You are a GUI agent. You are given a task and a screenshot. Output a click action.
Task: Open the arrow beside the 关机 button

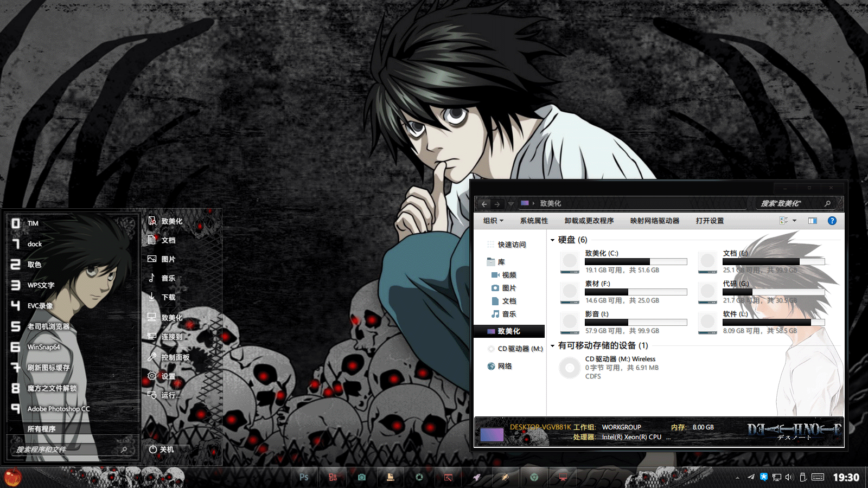point(185,450)
